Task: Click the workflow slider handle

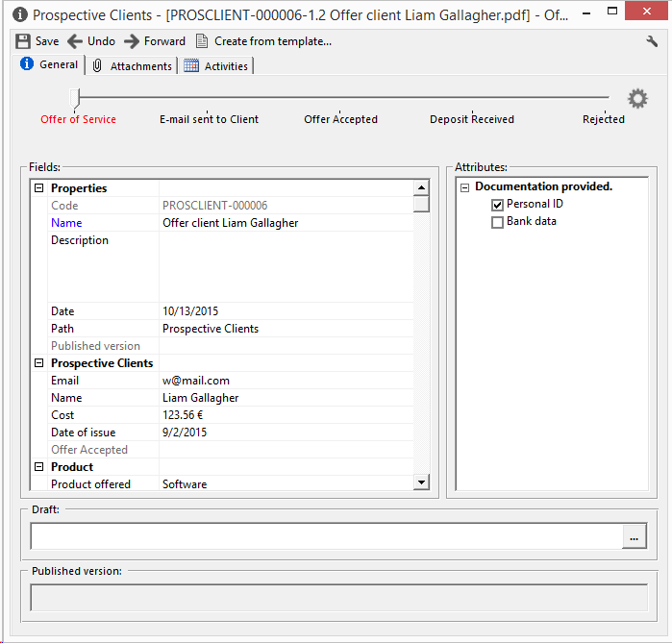Action: tap(78, 97)
